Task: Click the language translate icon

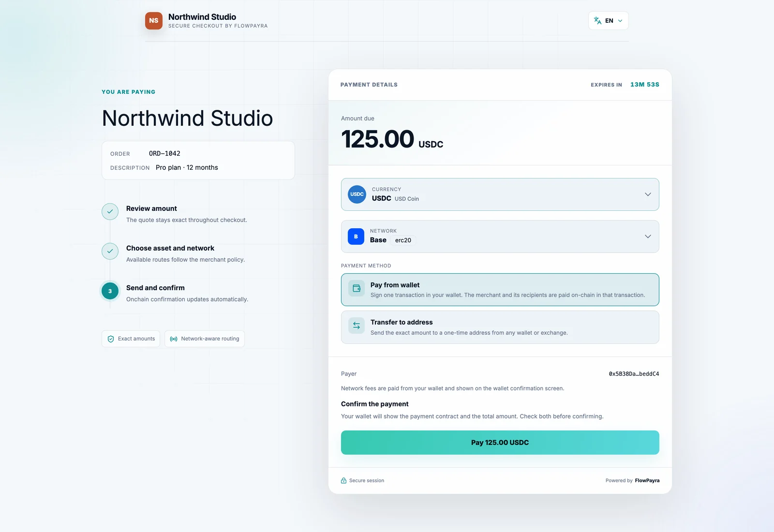Action: (597, 21)
